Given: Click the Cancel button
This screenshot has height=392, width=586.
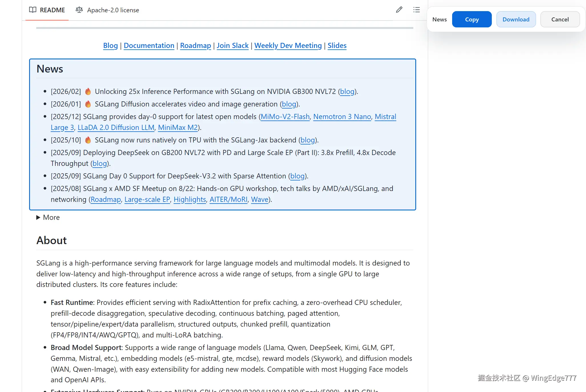Looking at the screenshot, I should (560, 19).
